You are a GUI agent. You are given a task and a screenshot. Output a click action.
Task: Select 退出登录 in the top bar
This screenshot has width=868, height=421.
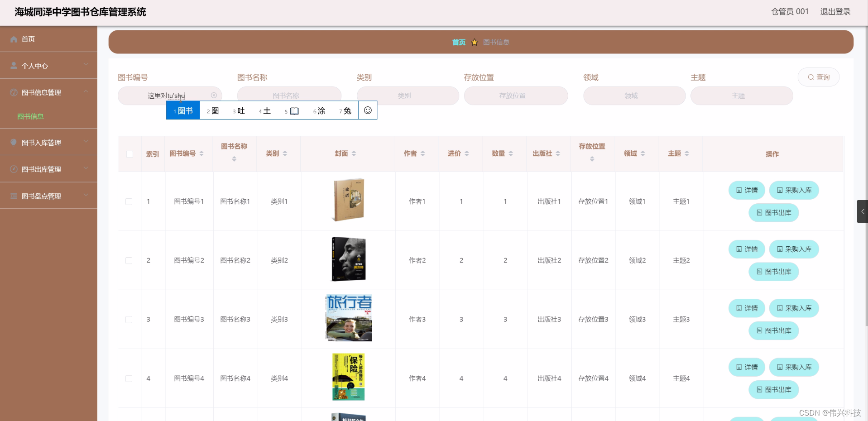pyautogui.click(x=835, y=11)
